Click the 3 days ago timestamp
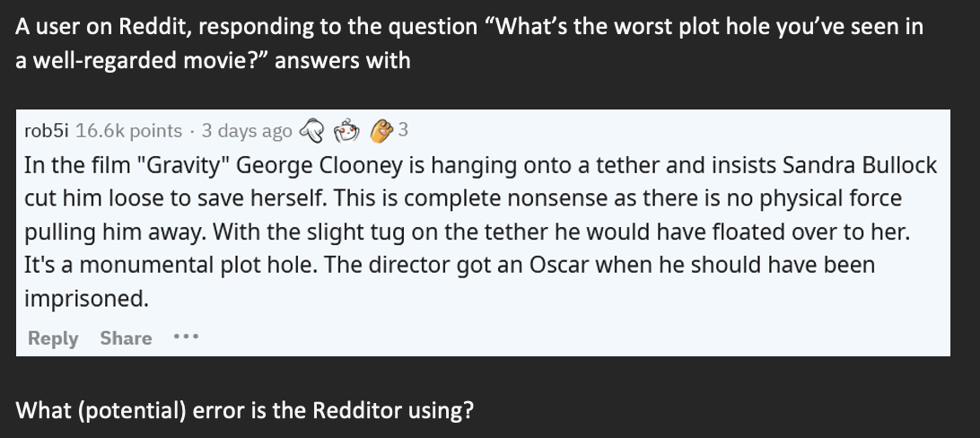This screenshot has height=438, width=980. pyautogui.click(x=246, y=130)
